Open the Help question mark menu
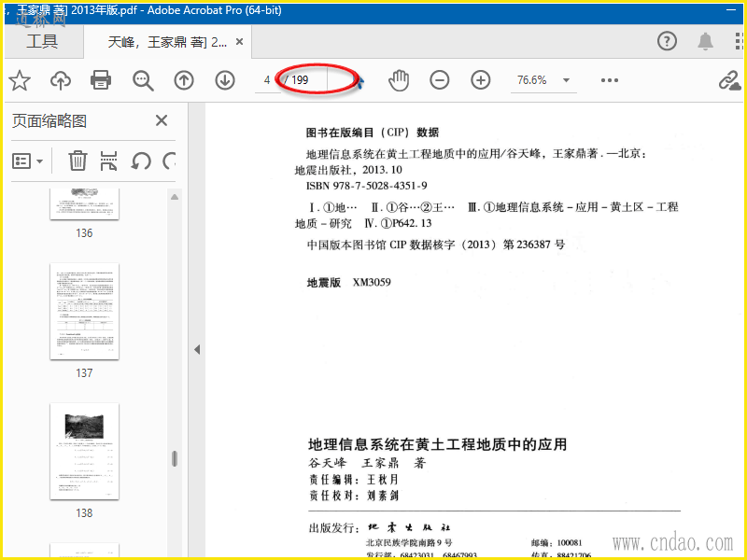This screenshot has height=560, width=747. 667,41
